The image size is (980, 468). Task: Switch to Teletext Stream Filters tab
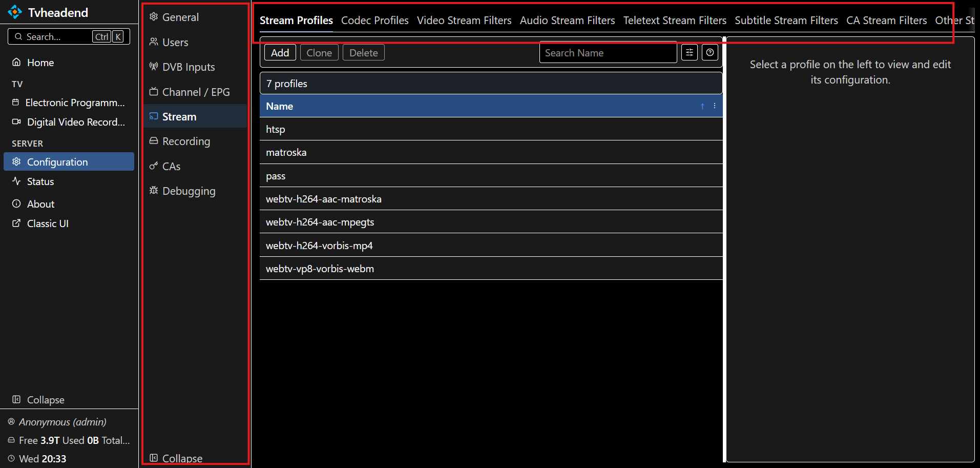675,21
